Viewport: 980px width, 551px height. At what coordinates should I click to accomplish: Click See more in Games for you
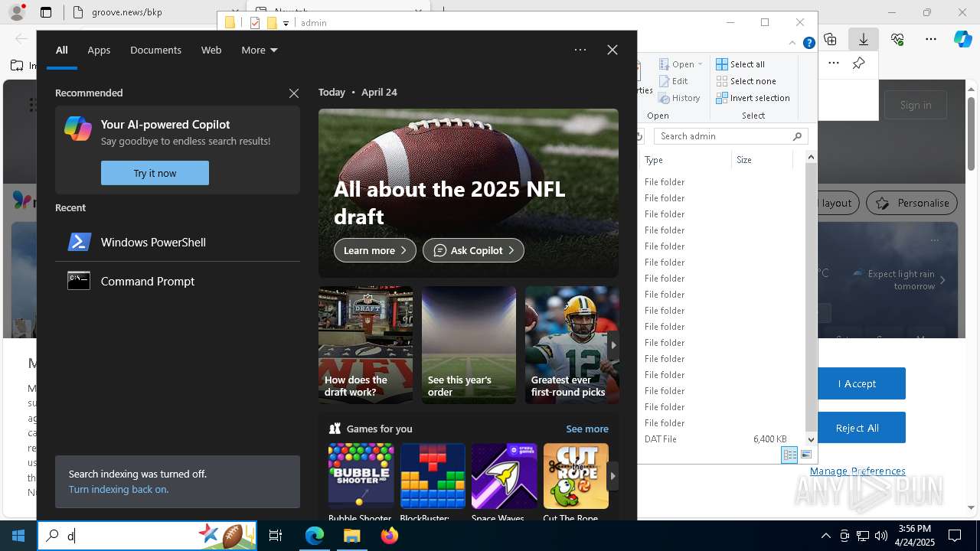[587, 429]
